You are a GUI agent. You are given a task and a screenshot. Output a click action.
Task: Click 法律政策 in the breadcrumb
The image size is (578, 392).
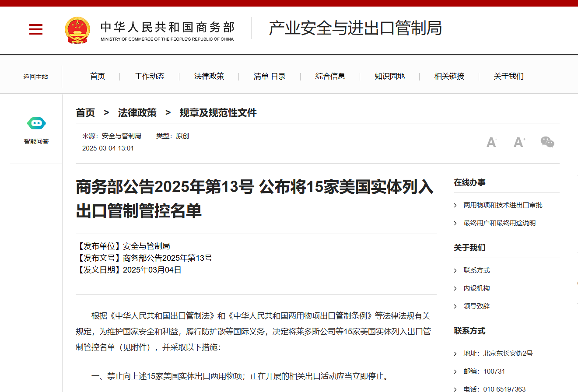click(137, 113)
